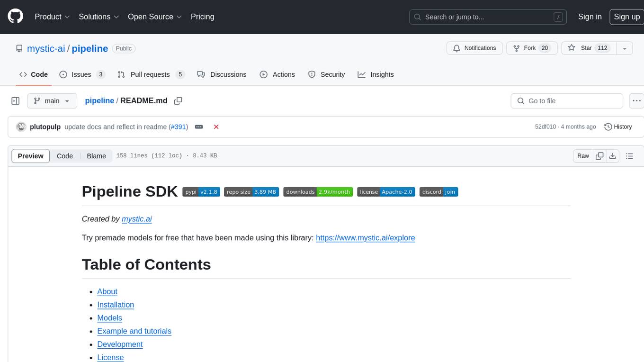The height and width of the screenshot is (362, 644).
Task: Click the pypi v2.1.8 badge
Action: (201, 192)
